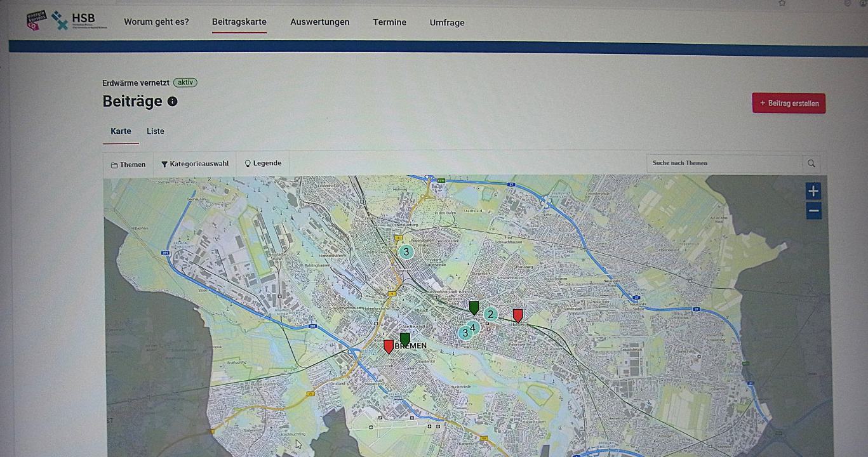The height and width of the screenshot is (457, 868).
Task: Show the map Legende
Action: click(x=263, y=163)
